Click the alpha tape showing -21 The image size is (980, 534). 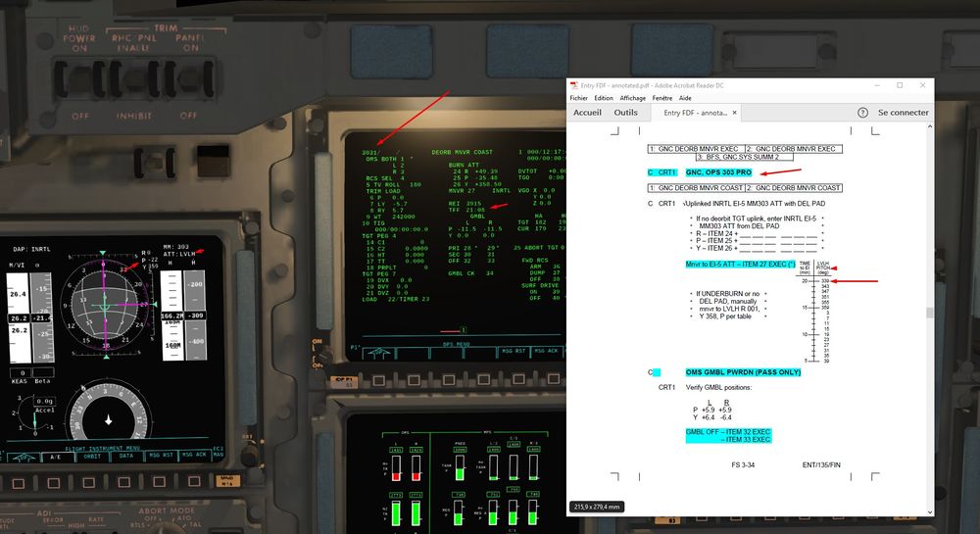click(42, 317)
